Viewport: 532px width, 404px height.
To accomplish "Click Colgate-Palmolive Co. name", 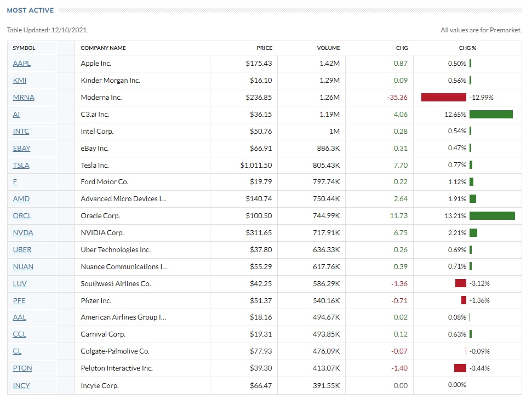I will click(115, 351).
